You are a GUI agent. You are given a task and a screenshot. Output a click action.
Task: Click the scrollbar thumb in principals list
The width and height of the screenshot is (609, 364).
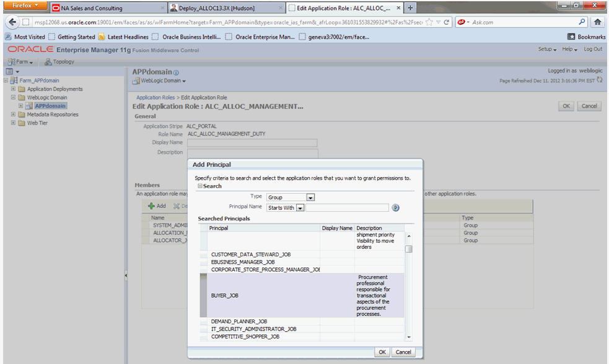(409, 249)
